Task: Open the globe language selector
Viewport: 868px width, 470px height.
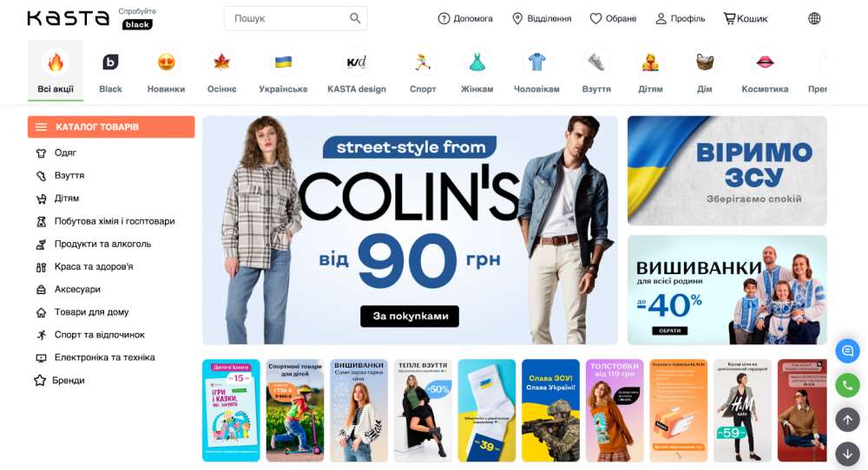Action: click(814, 18)
